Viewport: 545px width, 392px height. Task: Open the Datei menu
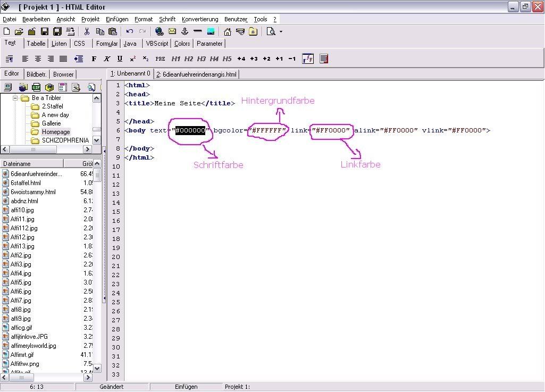(10, 19)
